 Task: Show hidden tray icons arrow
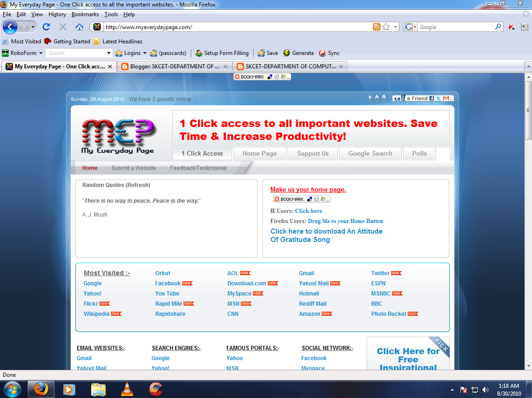coord(452,390)
